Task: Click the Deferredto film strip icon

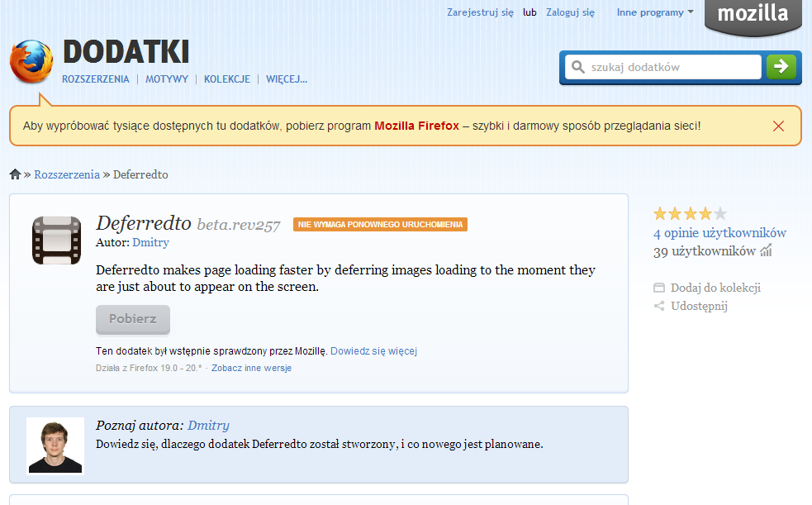Action: 56,241
